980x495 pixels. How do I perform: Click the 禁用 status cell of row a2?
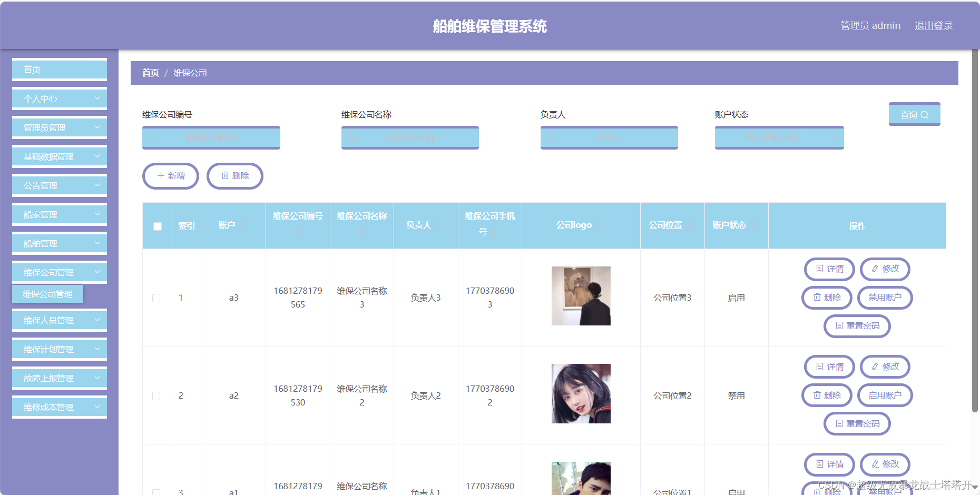(737, 396)
